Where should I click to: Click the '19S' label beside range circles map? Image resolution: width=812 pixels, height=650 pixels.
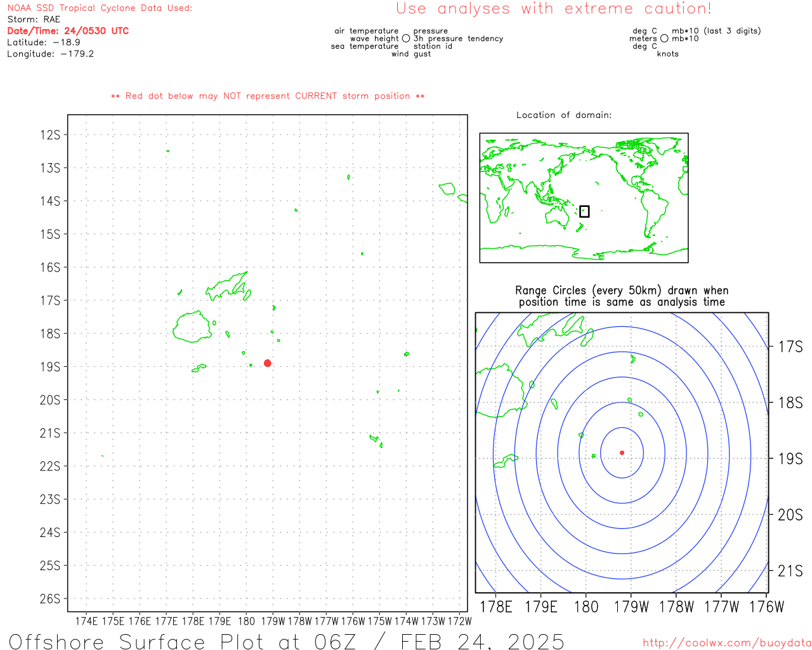[x=790, y=458]
